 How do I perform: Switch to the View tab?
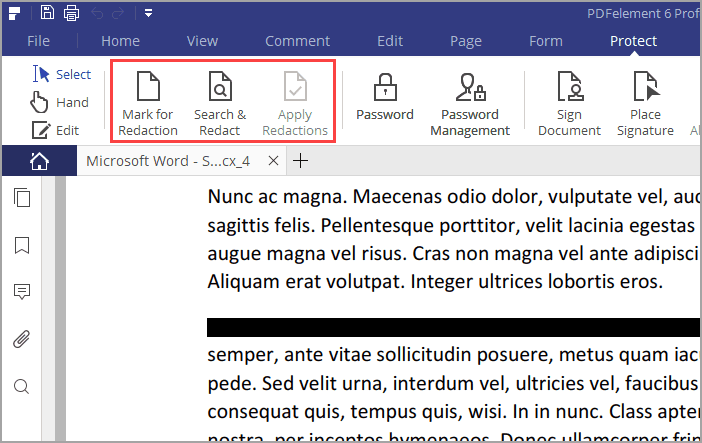(x=202, y=41)
